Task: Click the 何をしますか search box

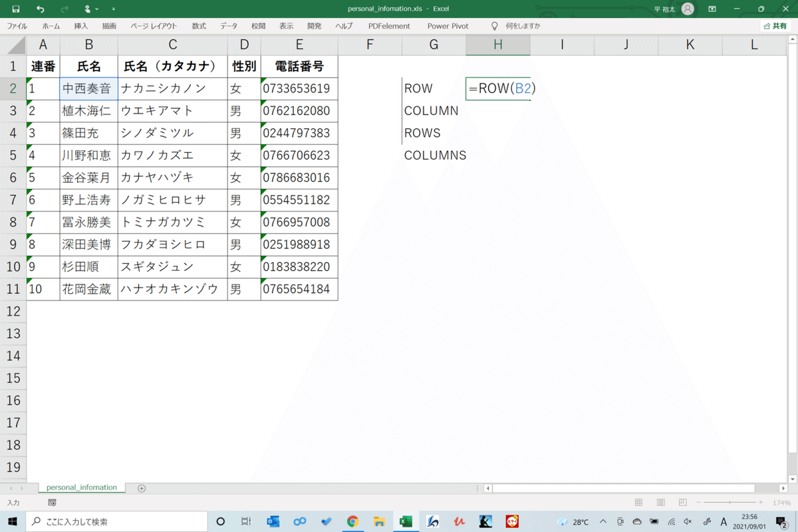Action: point(523,26)
